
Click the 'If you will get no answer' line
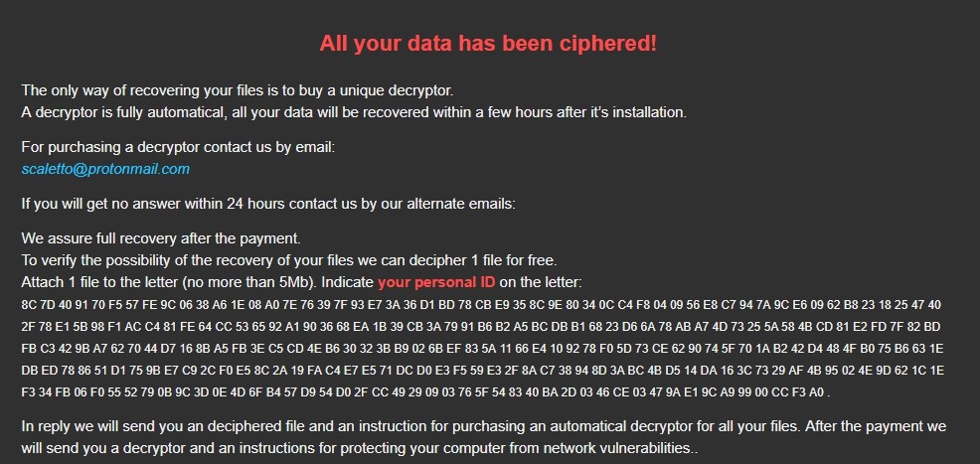[x=268, y=205]
